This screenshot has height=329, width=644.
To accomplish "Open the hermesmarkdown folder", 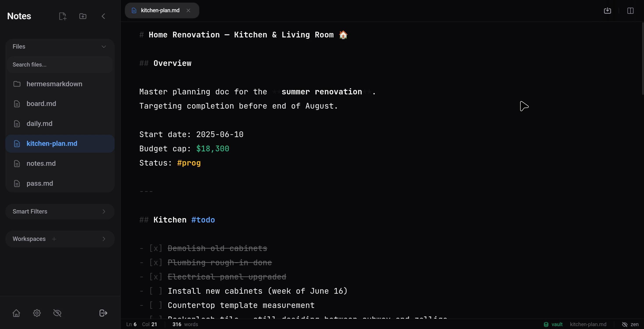I will [60, 84].
